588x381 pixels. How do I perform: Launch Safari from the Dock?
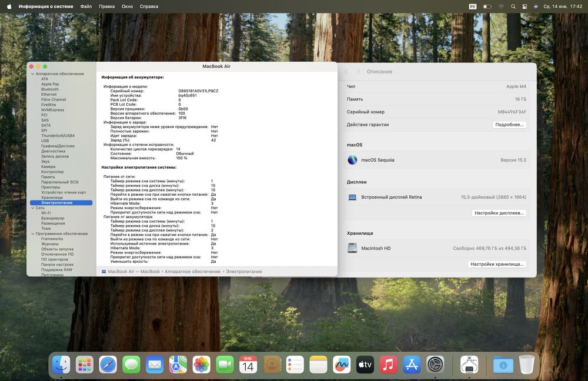(x=108, y=364)
